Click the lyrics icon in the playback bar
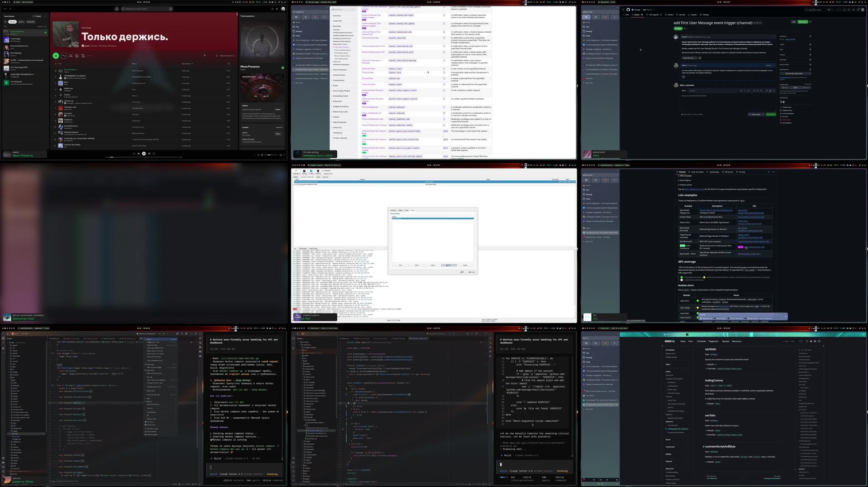The width and height of the screenshot is (868, 487). (255, 154)
